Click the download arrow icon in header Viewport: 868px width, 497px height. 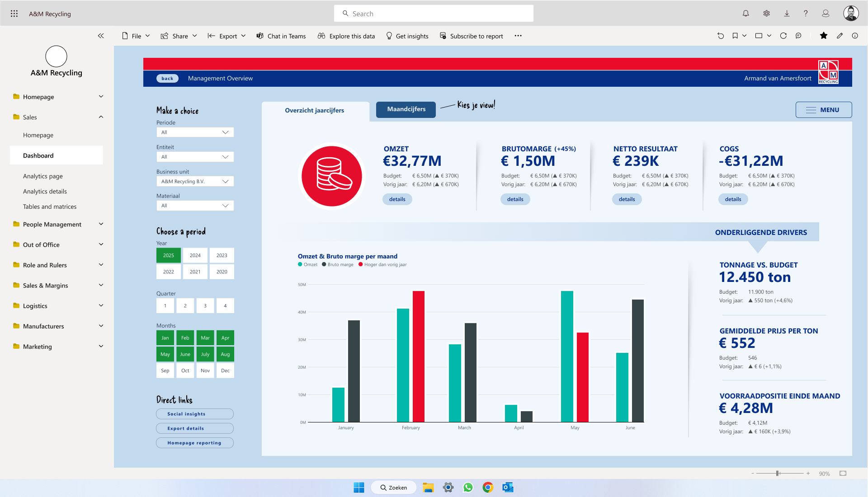(x=787, y=14)
